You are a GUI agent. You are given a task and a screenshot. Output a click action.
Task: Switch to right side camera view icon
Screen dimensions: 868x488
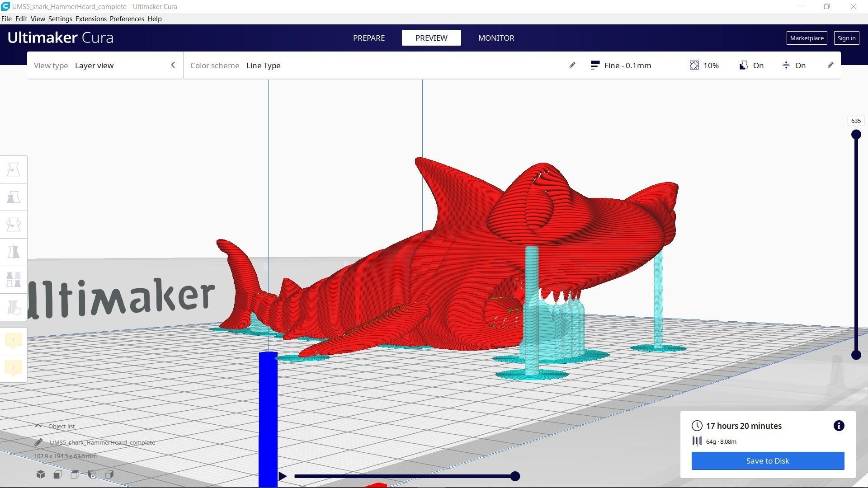coord(109,474)
